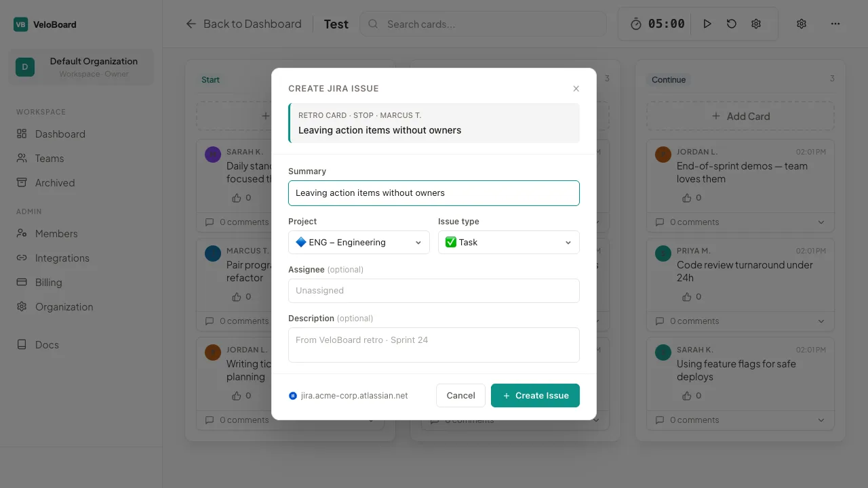Click Sarah K. avatar in Start column
The image size is (868, 488).
213,155
